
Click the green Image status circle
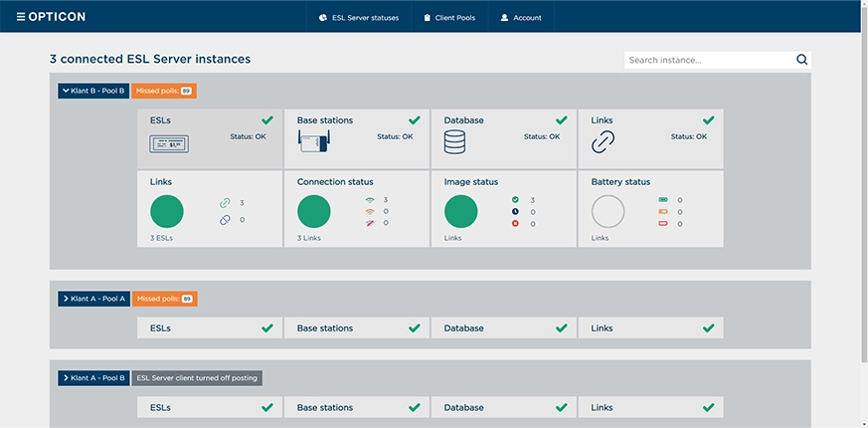click(460, 211)
